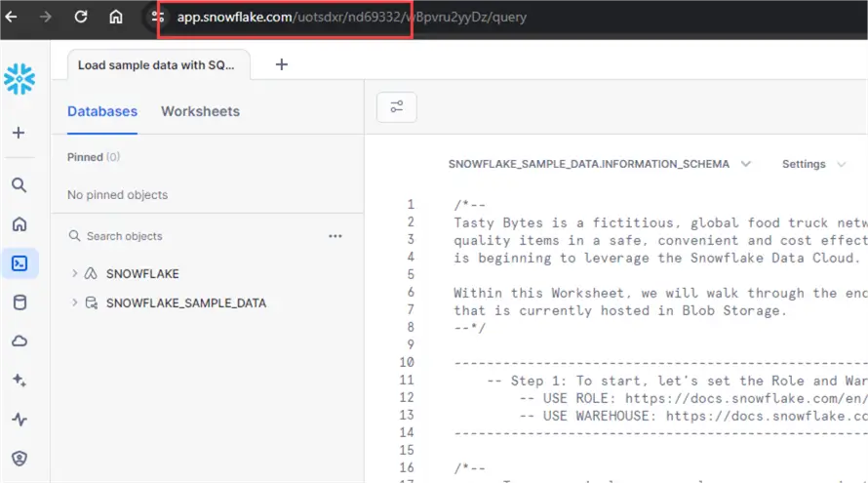Click the 'that is currently hosted in Blob Storage' line
Viewport: 868px width, 483px height.
pyautogui.click(x=620, y=310)
